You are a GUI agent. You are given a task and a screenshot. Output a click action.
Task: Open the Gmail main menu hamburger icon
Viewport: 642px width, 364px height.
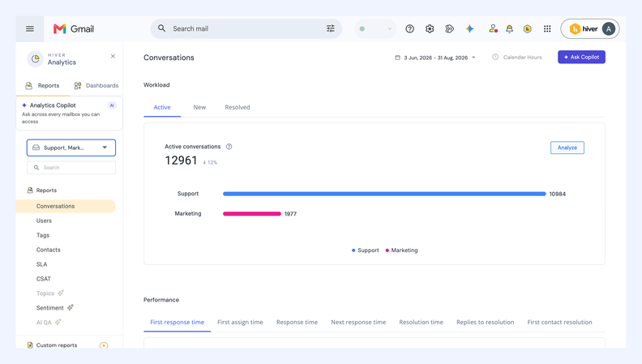coord(30,28)
